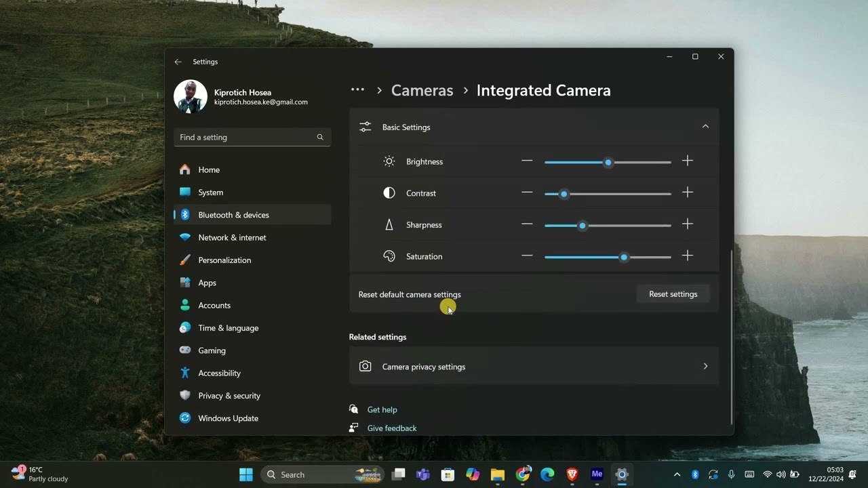Click the settings window vertical scrollbar
This screenshot has width=868, height=488.
pos(731,337)
